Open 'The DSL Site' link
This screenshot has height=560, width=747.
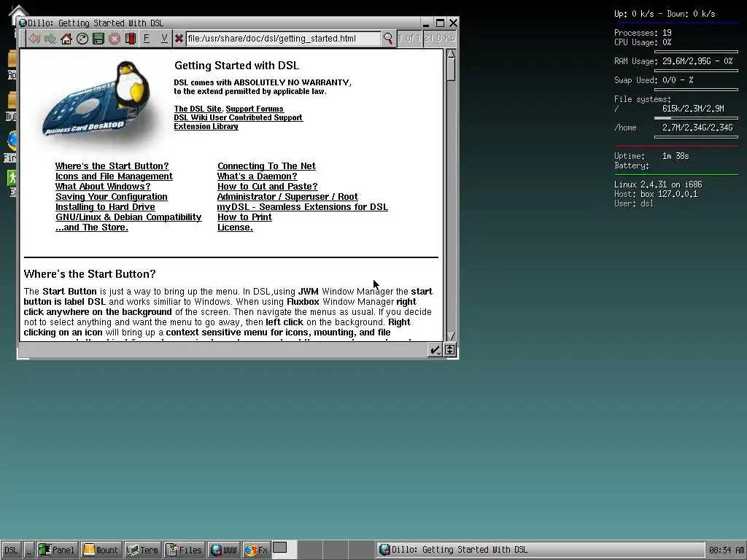click(198, 109)
